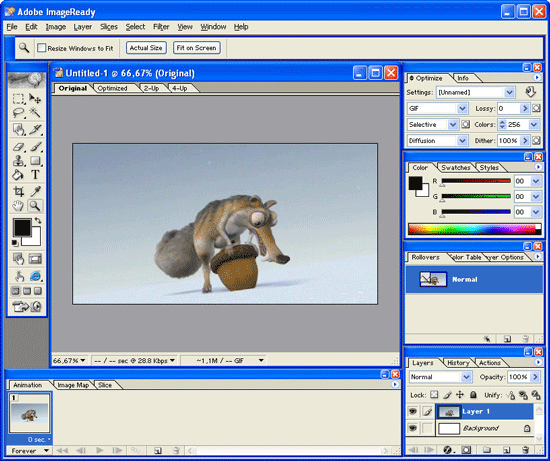This screenshot has height=461, width=550.
Task: Toggle lock transparent pixels
Action: (434, 395)
